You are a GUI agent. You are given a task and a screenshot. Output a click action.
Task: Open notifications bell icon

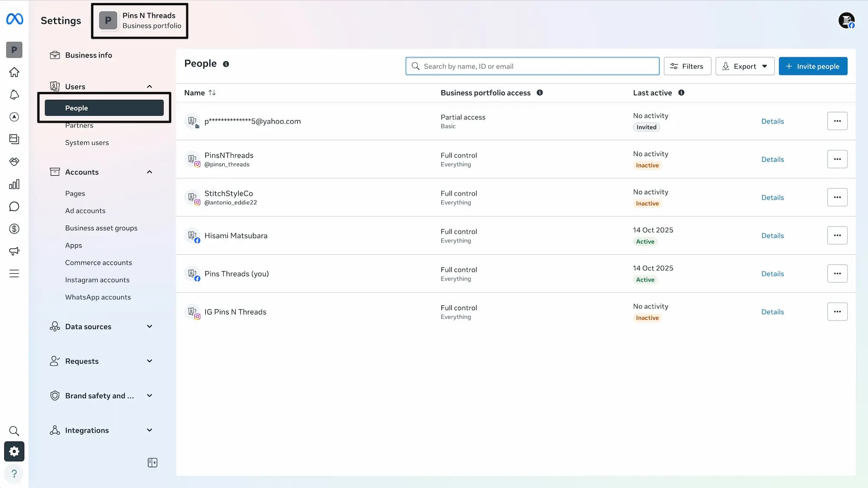pos(14,95)
